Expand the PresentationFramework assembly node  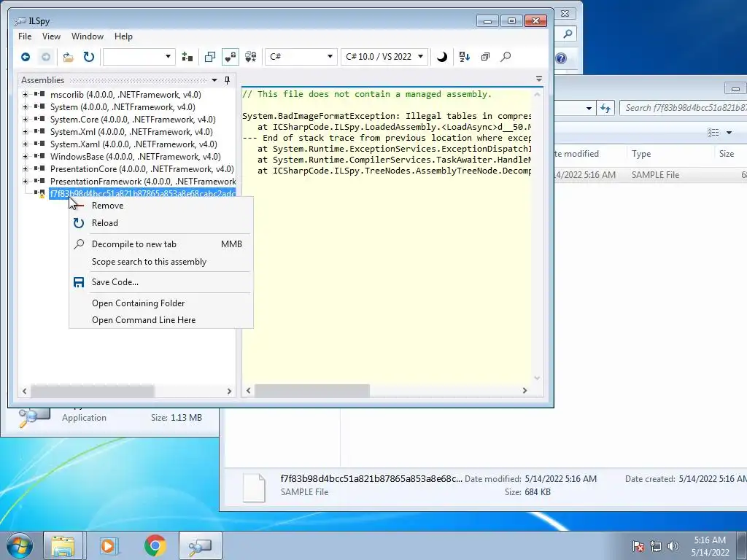pos(26,181)
